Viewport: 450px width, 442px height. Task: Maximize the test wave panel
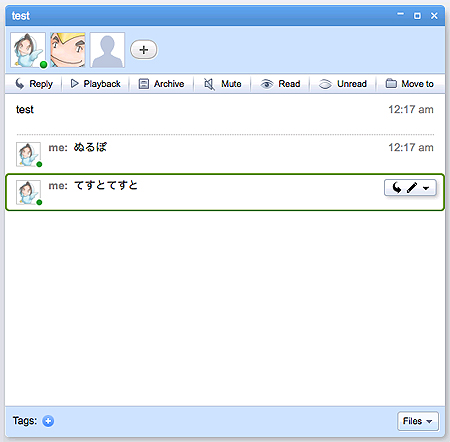click(x=417, y=16)
